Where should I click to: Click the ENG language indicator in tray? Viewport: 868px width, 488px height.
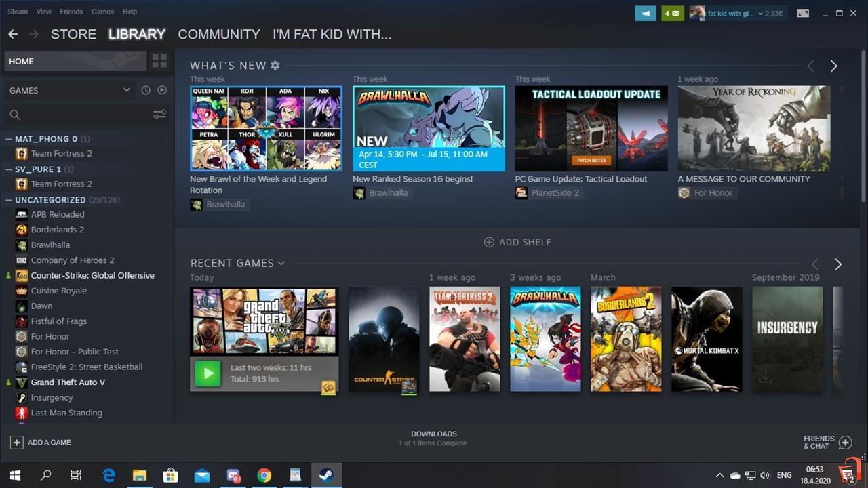(x=784, y=476)
